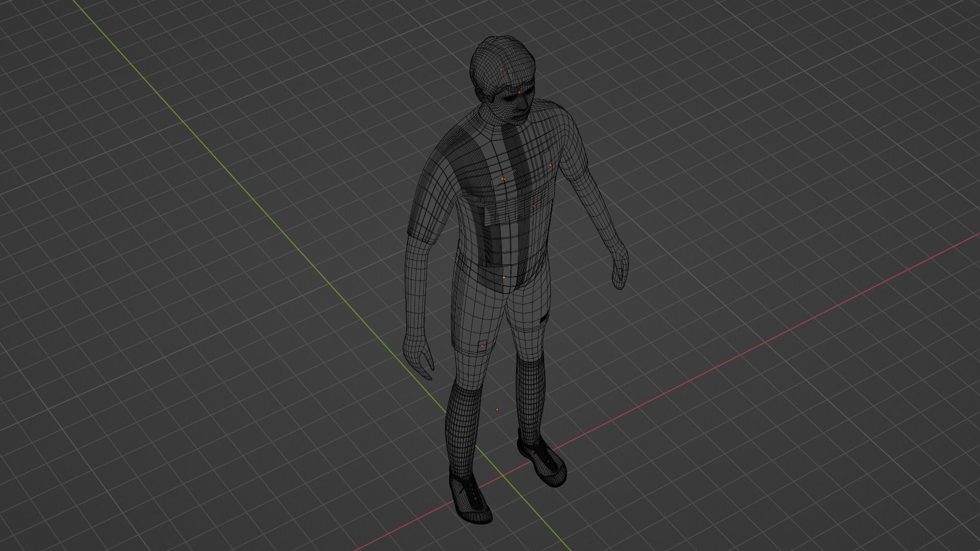Image resolution: width=980 pixels, height=551 pixels.
Task: Select the hand hanging beside the green axis line
Action: click(x=419, y=356)
